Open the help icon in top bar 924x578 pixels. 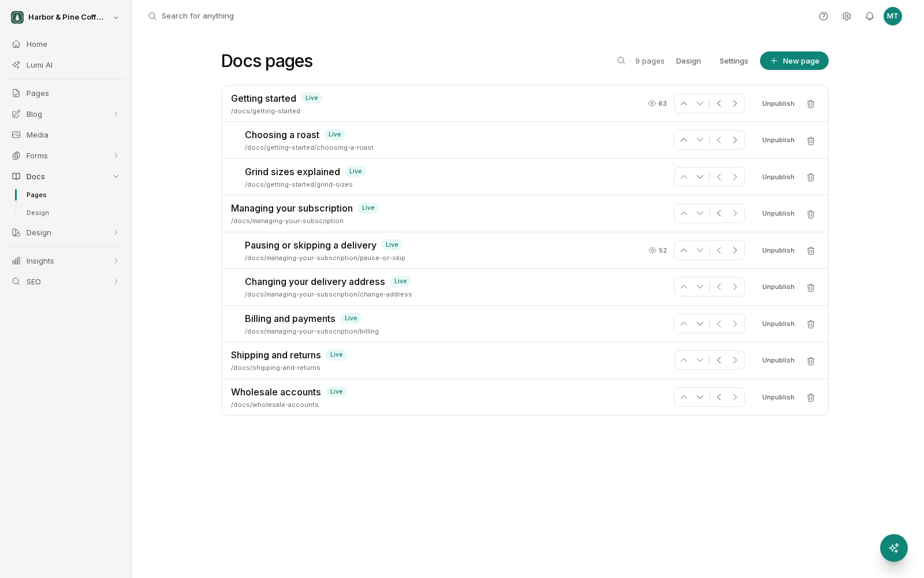click(x=824, y=16)
